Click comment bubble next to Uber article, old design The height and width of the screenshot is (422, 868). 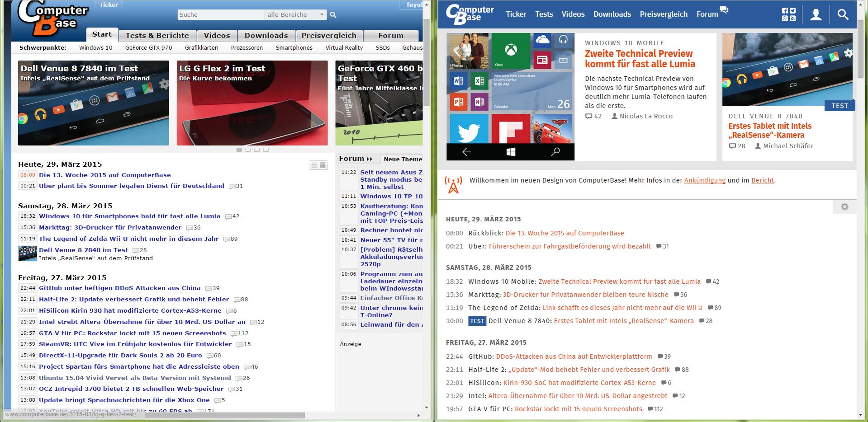click(232, 186)
